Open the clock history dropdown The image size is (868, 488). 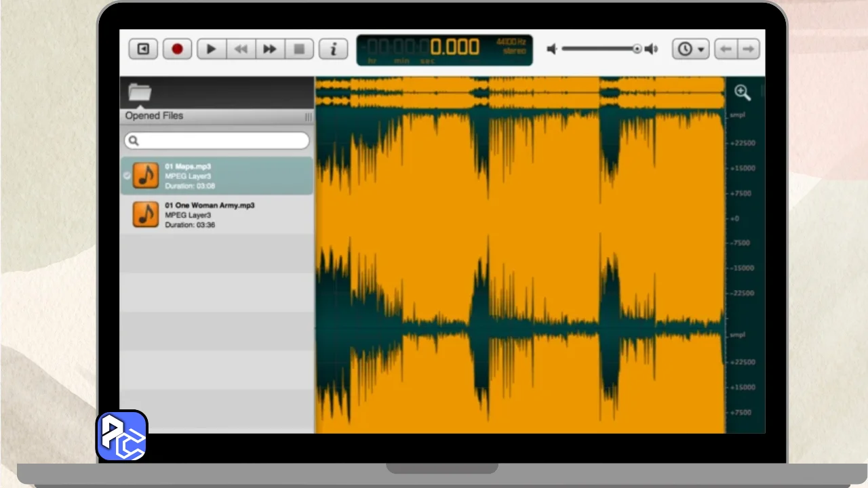pyautogui.click(x=690, y=49)
